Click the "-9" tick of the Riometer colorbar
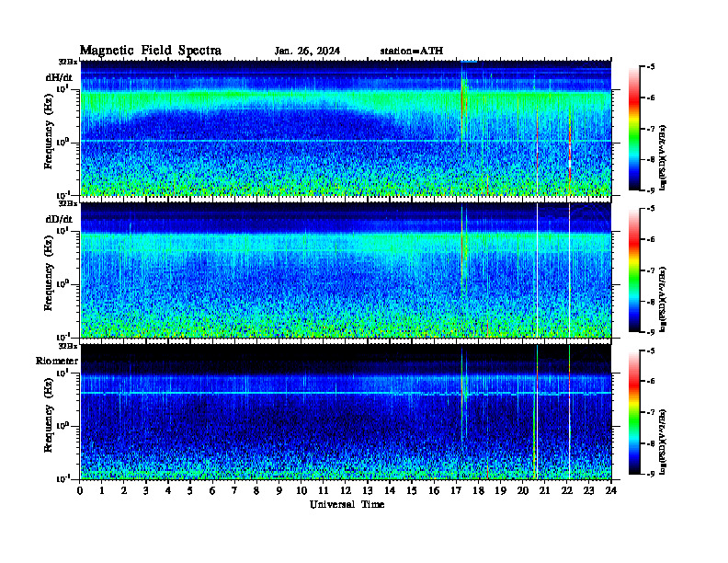The height and width of the screenshot is (563, 728). point(651,474)
